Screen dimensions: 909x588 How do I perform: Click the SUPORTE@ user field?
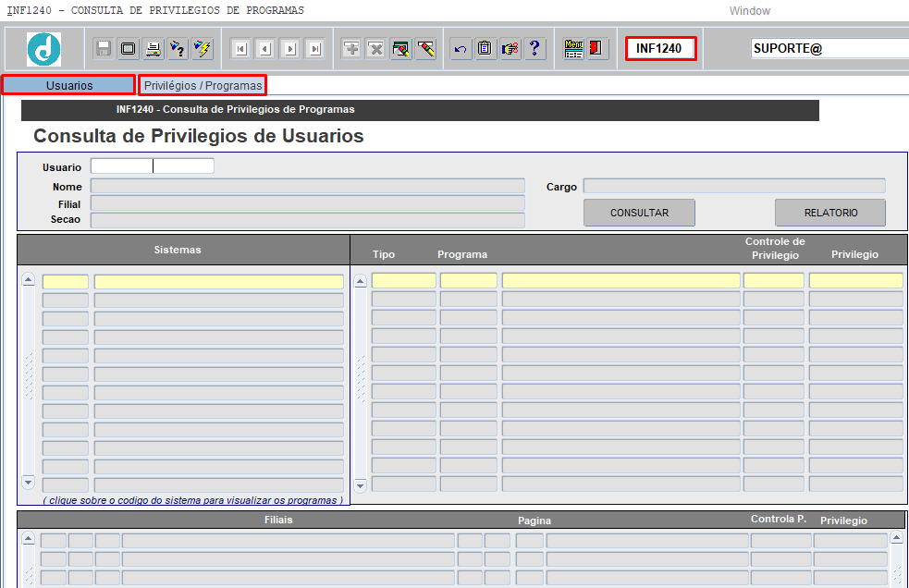coord(829,48)
